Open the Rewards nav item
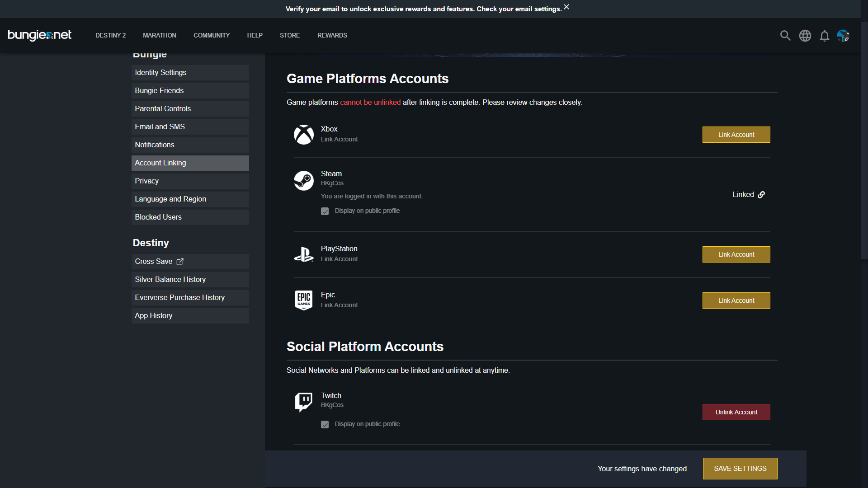Image resolution: width=868 pixels, height=488 pixels. (332, 35)
